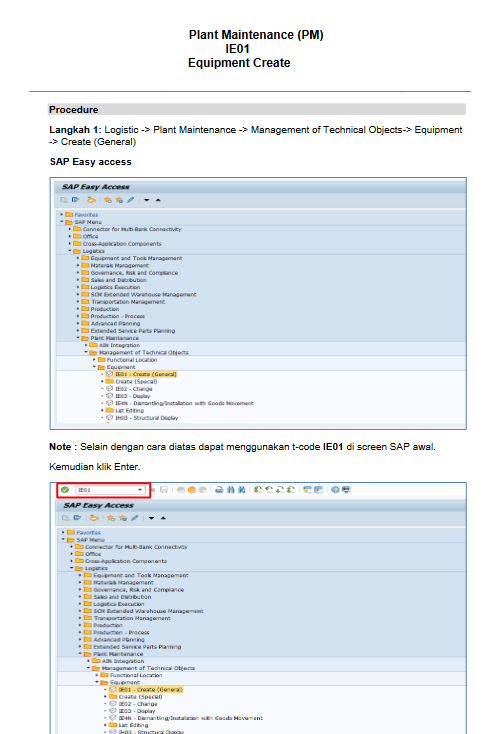The height and width of the screenshot is (734, 500).
Task: Click the 'Procedure' section heading
Action: 74,110
